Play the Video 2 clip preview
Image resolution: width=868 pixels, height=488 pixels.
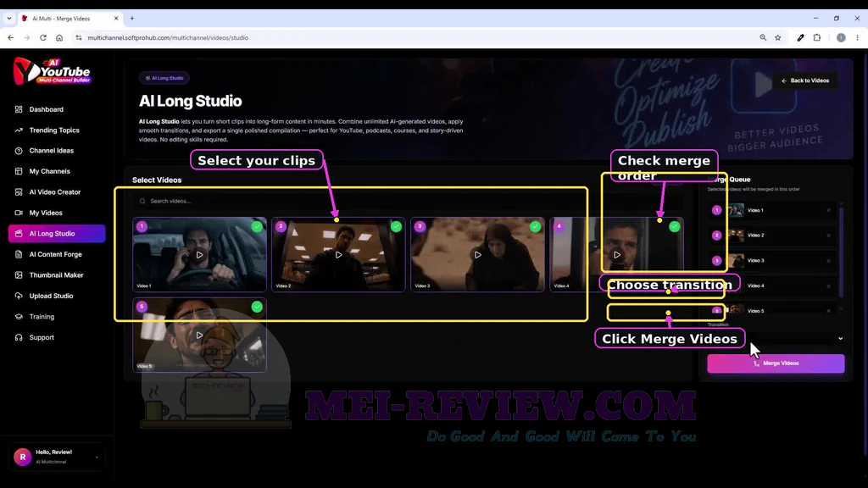[338, 255]
